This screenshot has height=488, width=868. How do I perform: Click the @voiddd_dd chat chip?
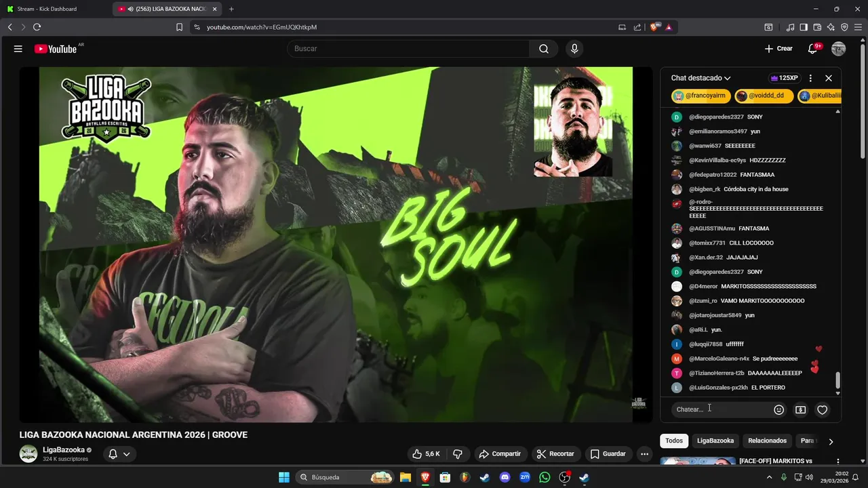764,96
